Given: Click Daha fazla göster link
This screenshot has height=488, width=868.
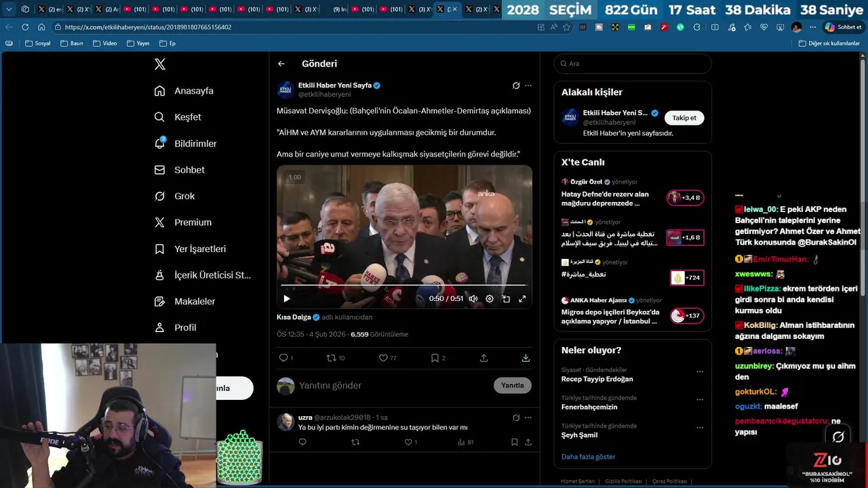Looking at the screenshot, I should (588, 457).
